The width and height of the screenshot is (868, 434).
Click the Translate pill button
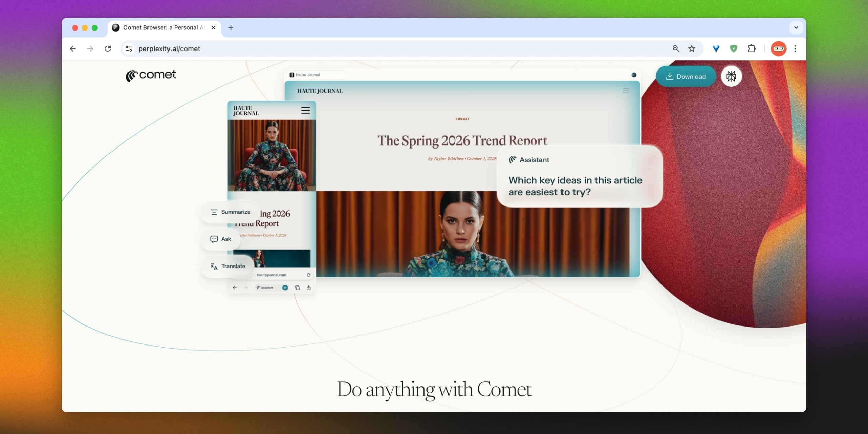228,266
